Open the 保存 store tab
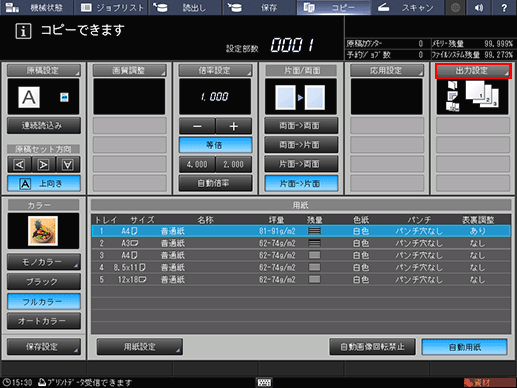 pos(259,7)
